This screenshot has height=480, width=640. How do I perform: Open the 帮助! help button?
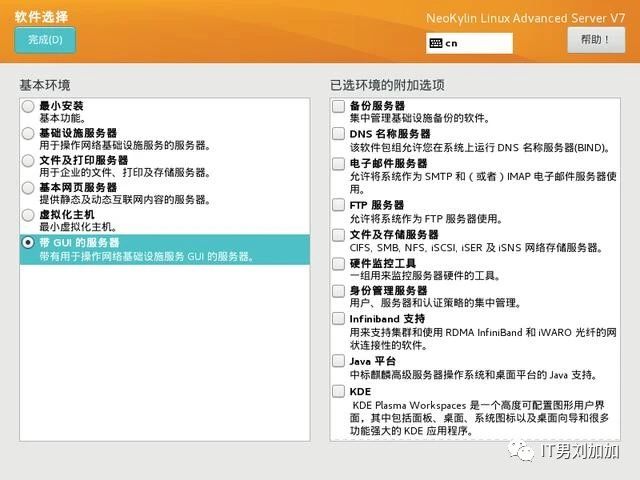(596, 40)
